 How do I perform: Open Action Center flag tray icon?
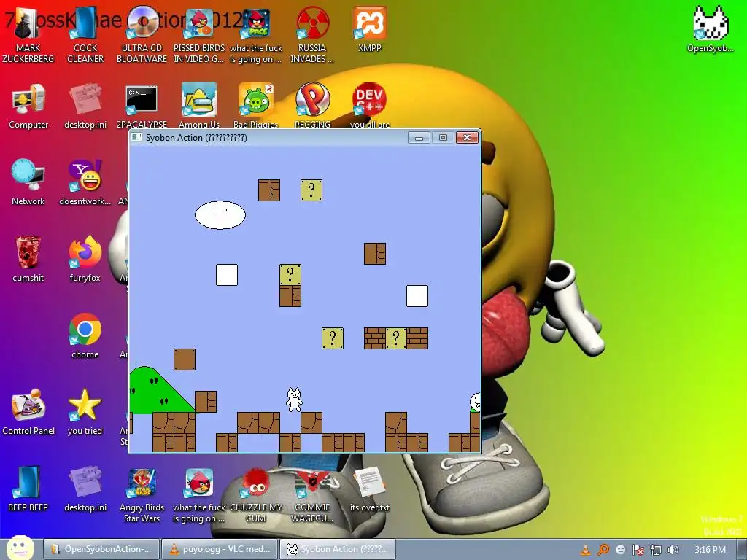point(638,550)
